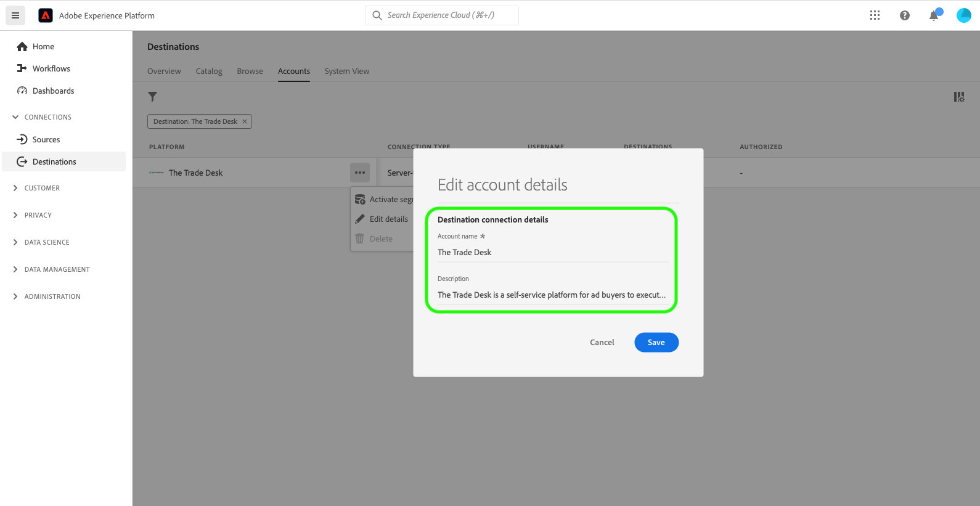980x506 pixels.
Task: Select the Accounts tab
Action: pyautogui.click(x=294, y=71)
